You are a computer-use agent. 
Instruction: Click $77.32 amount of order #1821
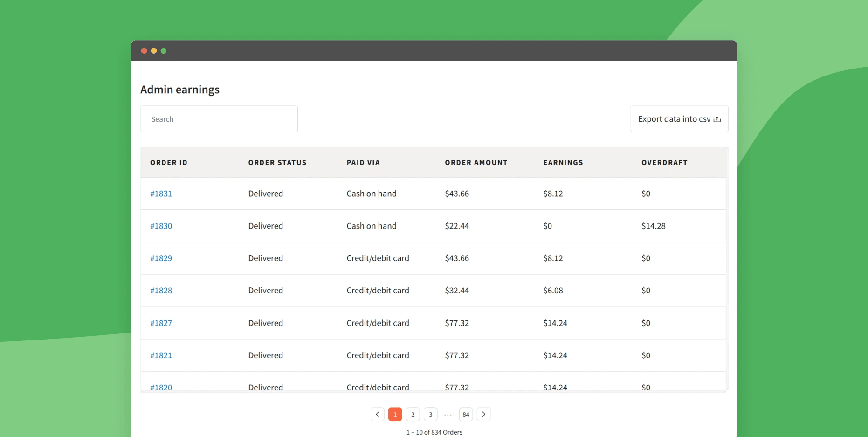pos(457,355)
